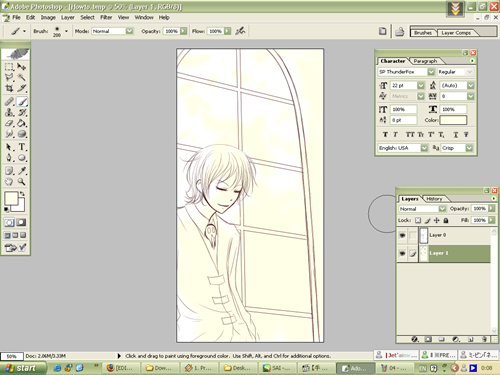Toggle lock transparent pixels checkbox
Viewport: 500px width, 375px height.
tap(418, 220)
